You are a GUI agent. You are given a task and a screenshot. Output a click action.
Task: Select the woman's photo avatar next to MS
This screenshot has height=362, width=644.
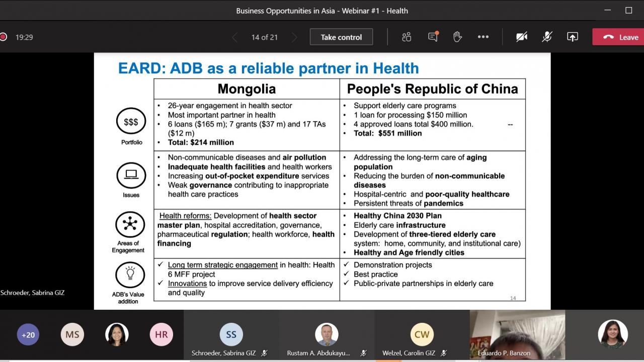(117, 334)
